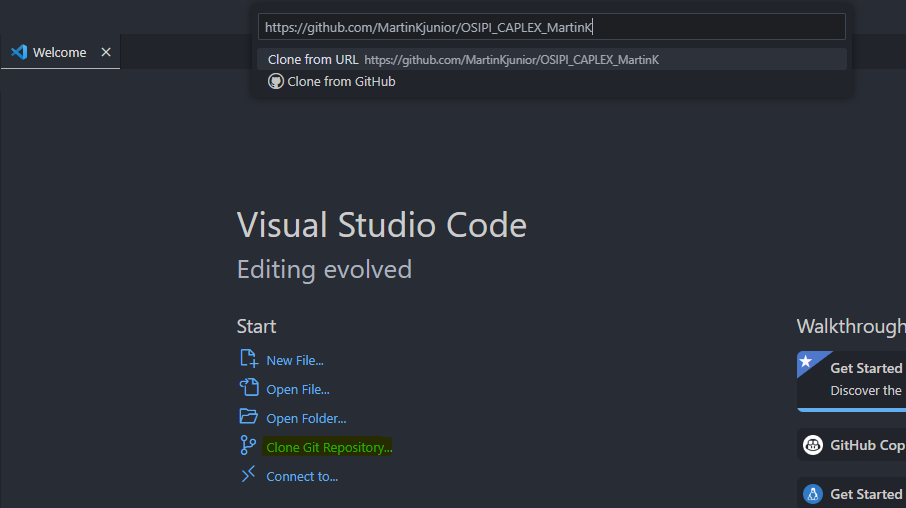The height and width of the screenshot is (508, 906).
Task: Open the GitHub Copilot walkthrough title
Action: (x=867, y=445)
